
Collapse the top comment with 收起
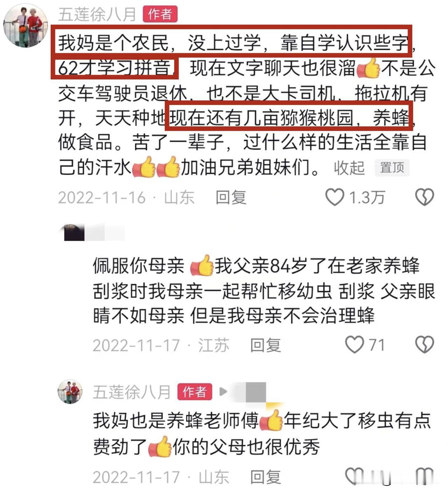point(349,168)
